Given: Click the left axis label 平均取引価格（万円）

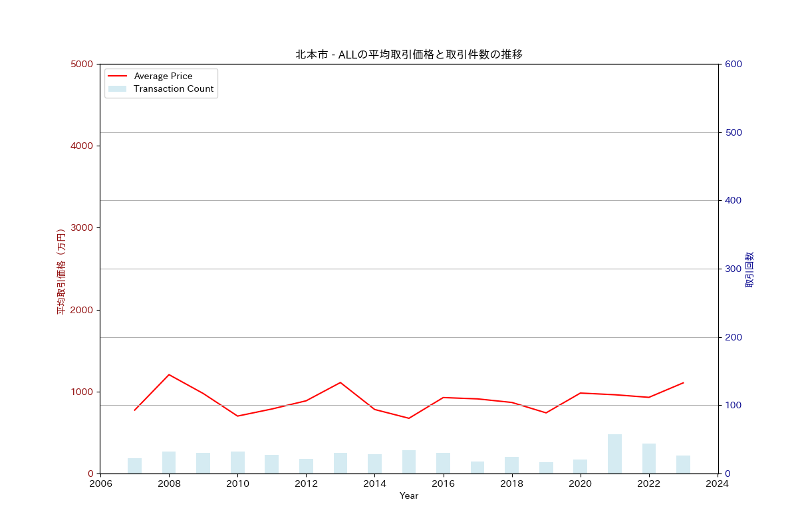Looking at the screenshot, I should tap(61, 271).
